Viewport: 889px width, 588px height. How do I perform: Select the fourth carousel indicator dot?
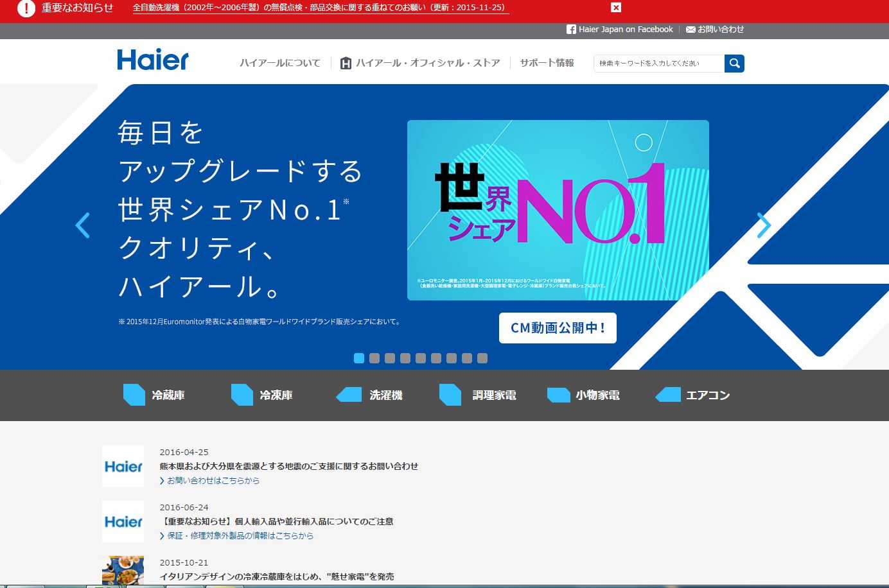click(405, 358)
